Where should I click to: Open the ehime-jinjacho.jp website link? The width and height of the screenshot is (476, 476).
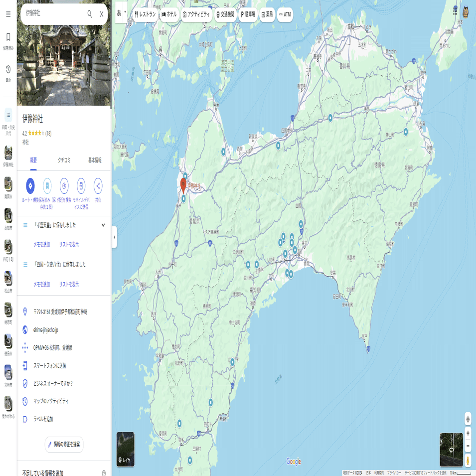coord(45,329)
